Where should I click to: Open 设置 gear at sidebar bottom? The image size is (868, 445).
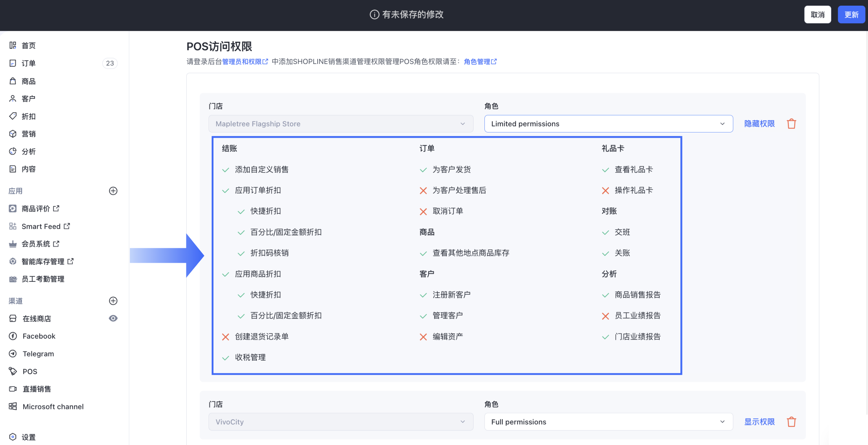click(x=13, y=437)
